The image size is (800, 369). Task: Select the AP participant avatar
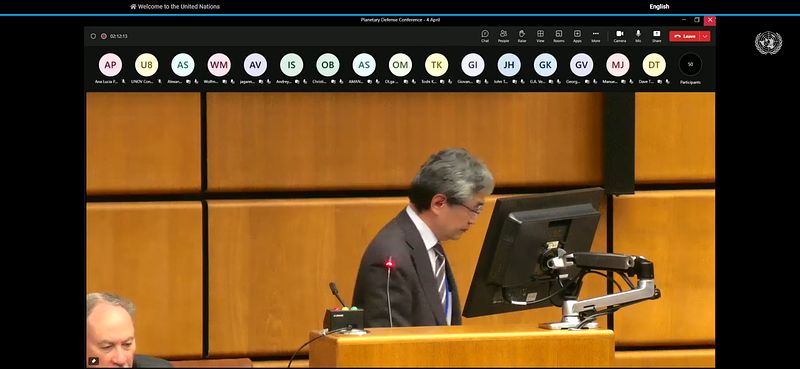(x=110, y=65)
